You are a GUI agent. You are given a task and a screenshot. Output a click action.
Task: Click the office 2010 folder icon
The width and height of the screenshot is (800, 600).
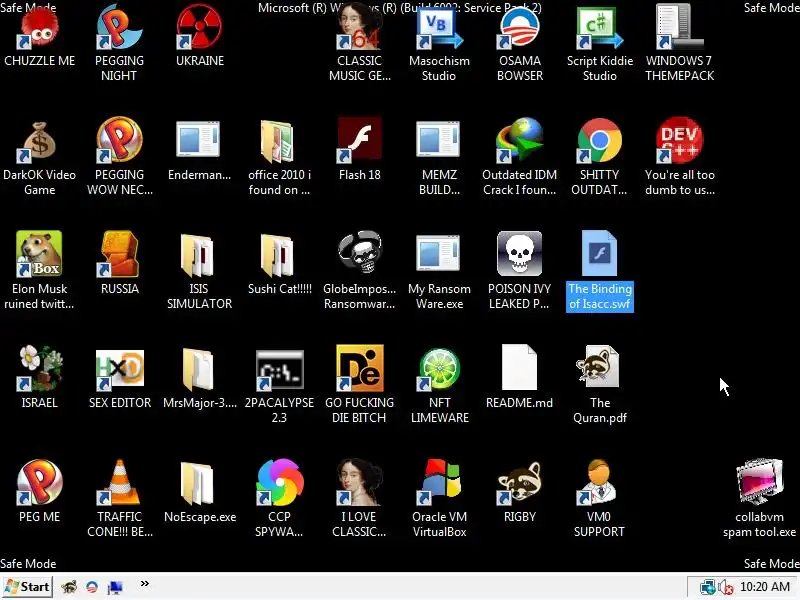tap(279, 141)
